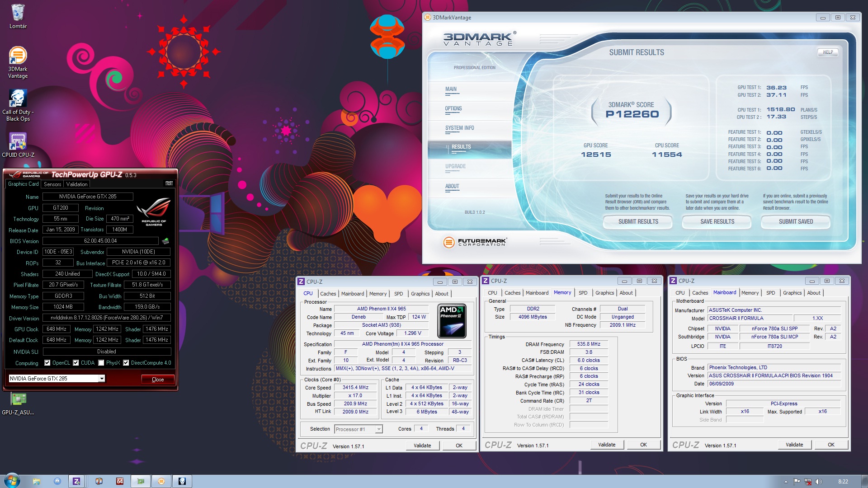Click the BIOS save chip icon in GPU-Z
Viewport: 868px width, 488px height.
pyautogui.click(x=165, y=241)
